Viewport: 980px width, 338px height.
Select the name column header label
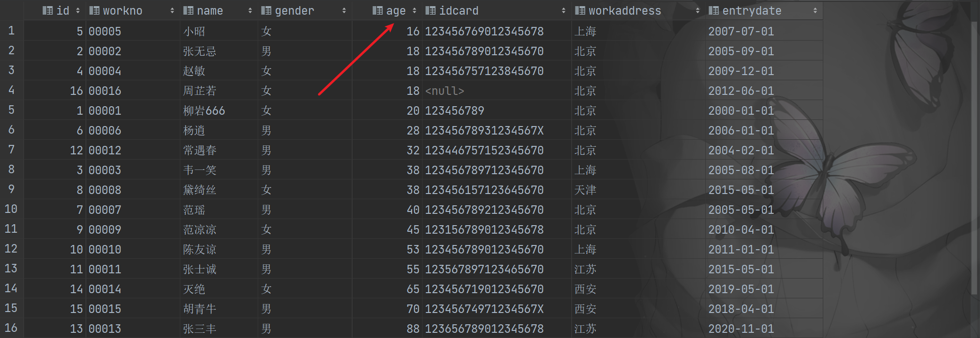[210, 10]
